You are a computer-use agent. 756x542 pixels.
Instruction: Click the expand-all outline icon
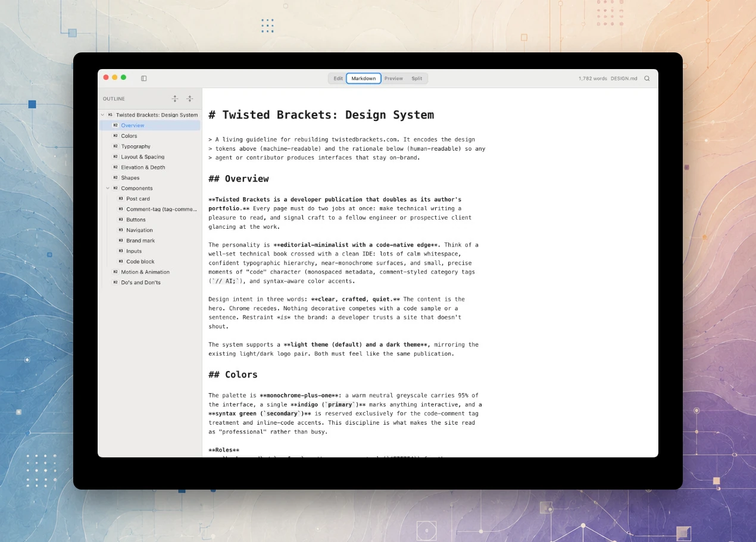click(x=175, y=99)
